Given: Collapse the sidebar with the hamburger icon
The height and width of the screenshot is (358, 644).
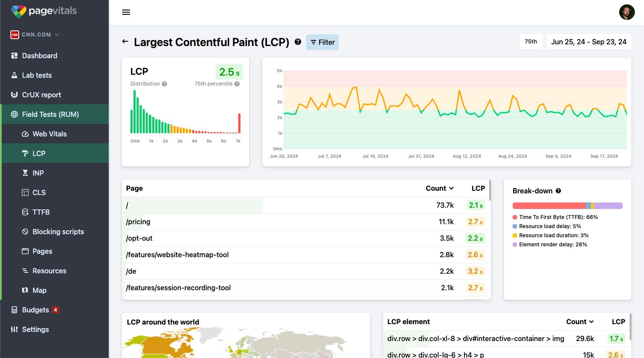Looking at the screenshot, I should tap(126, 12).
